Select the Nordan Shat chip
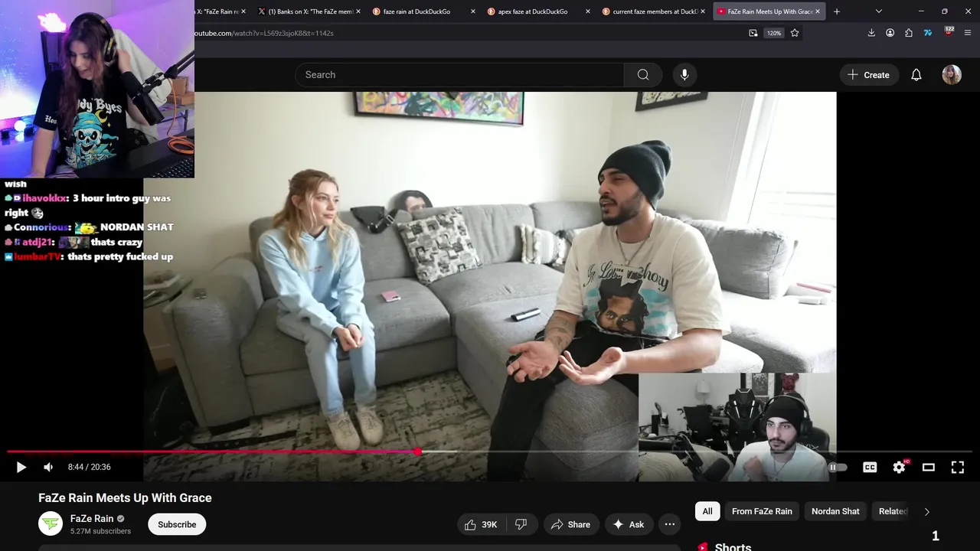Viewport: 980px width, 551px height. coord(835,511)
